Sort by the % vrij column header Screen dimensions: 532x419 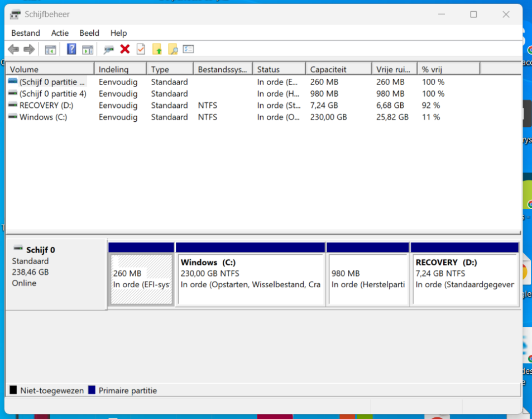[448, 69]
